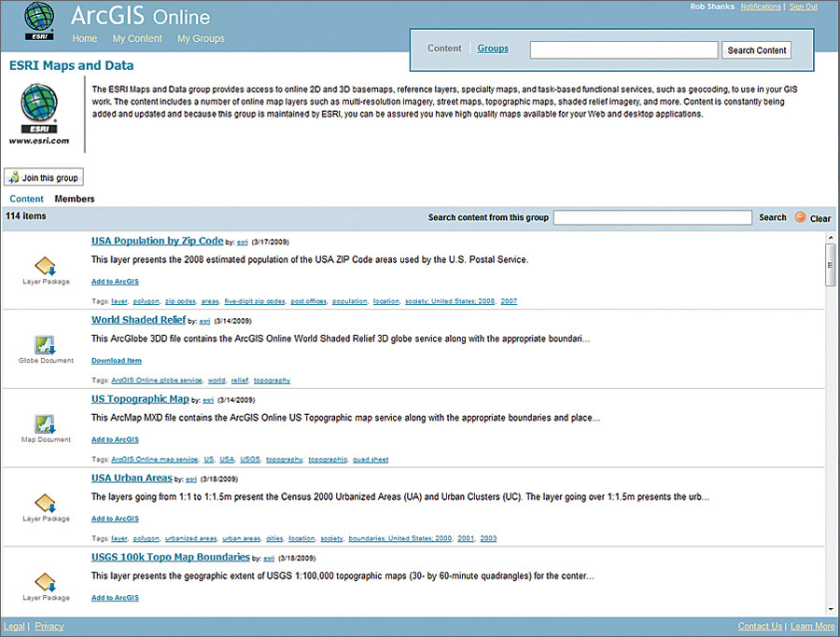Click the 'ArcGIS Online globe service' tag
The height and width of the screenshot is (637, 840).
pyautogui.click(x=157, y=381)
